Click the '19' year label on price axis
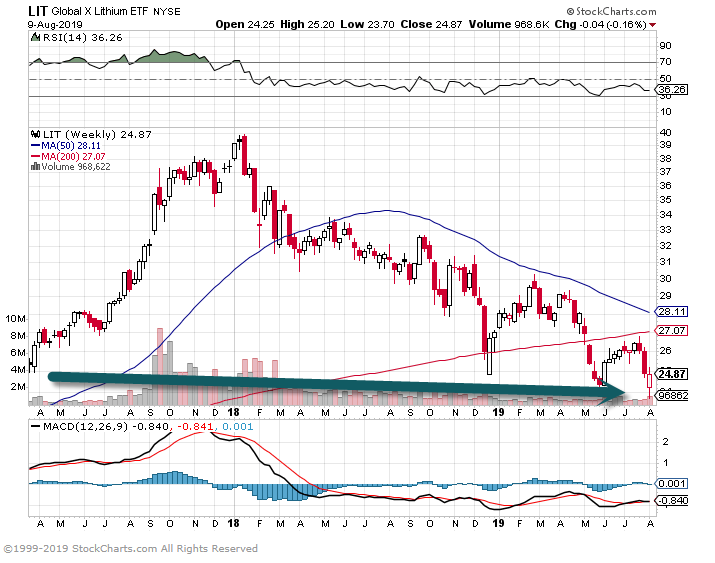 point(498,412)
